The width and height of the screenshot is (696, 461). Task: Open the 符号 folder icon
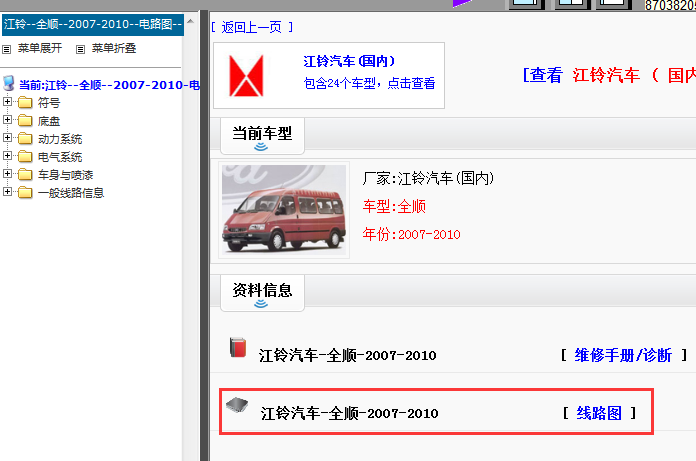coord(25,102)
